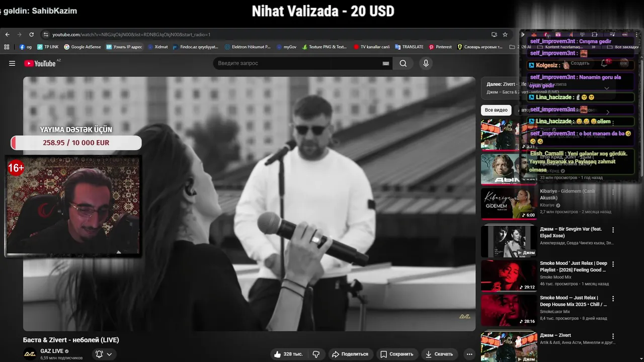The width and height of the screenshot is (644, 362).
Task: Open options for Джем – Zivert mix
Action: pos(613,336)
